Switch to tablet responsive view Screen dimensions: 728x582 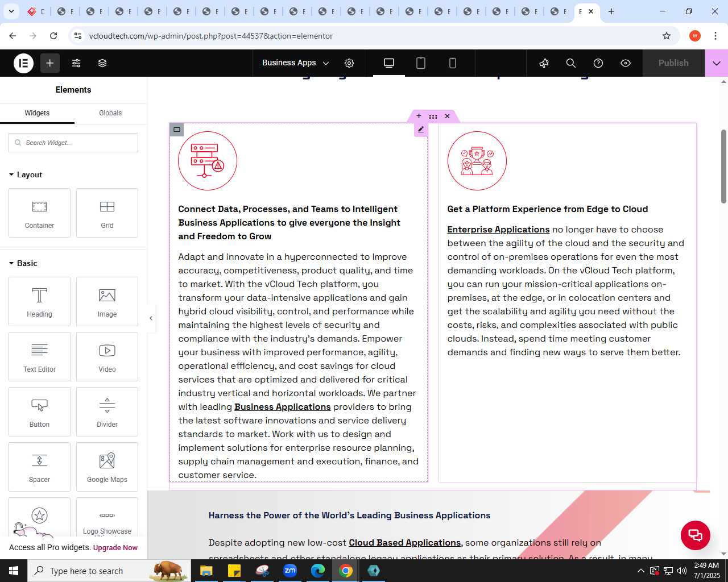point(421,63)
